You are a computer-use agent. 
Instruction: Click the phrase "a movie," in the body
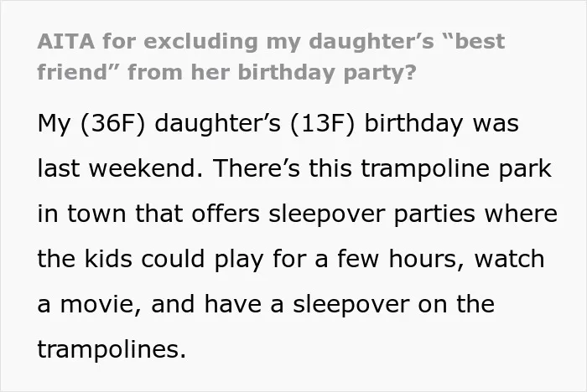(90, 305)
